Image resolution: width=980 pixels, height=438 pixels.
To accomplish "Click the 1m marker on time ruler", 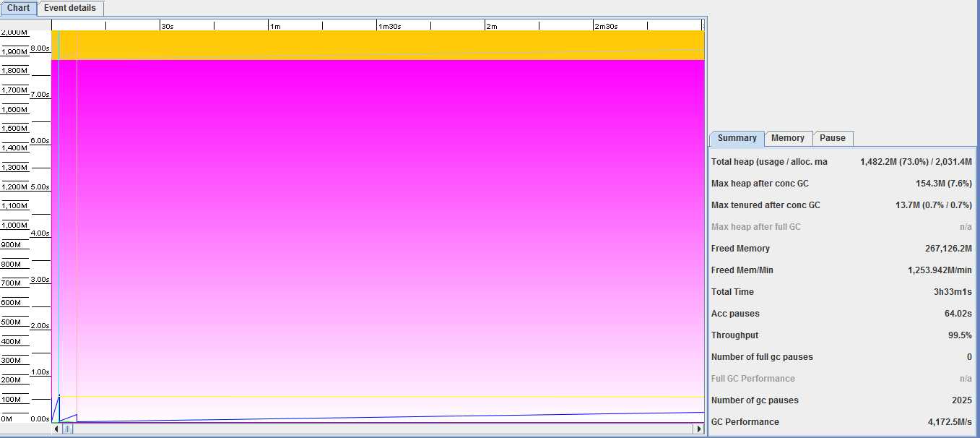I will [275, 26].
